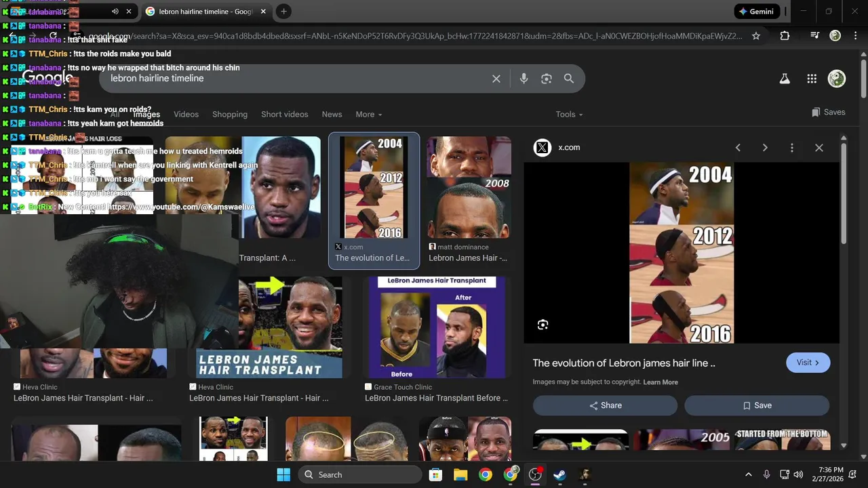Select the 2004-2012-2016 x.com result thumbnail
Image resolution: width=868 pixels, height=488 pixels.
tap(374, 188)
